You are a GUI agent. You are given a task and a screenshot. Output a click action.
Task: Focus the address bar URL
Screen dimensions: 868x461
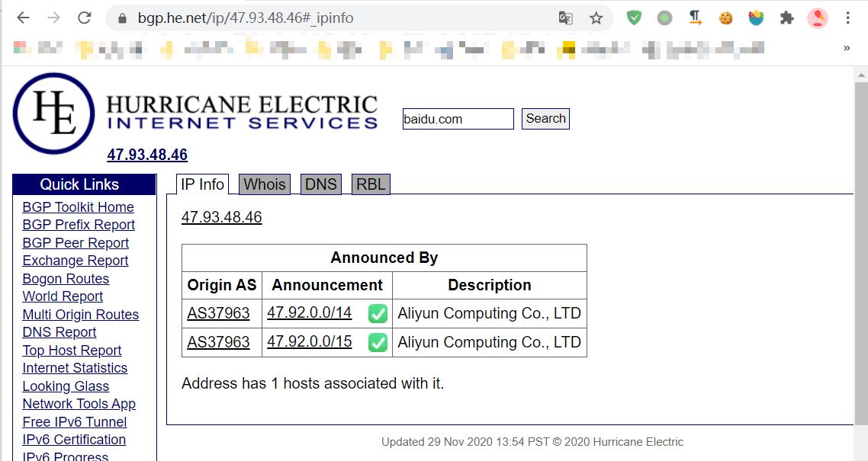(x=246, y=18)
